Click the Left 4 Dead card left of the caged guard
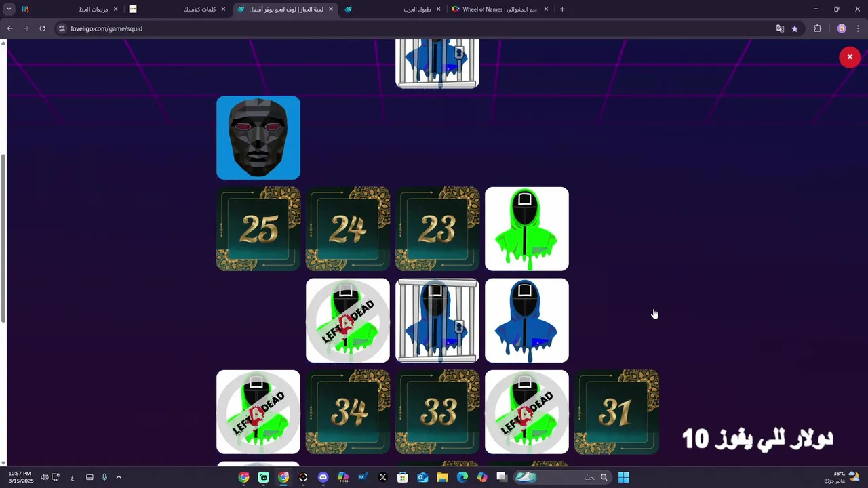The height and width of the screenshot is (488, 868). (348, 321)
